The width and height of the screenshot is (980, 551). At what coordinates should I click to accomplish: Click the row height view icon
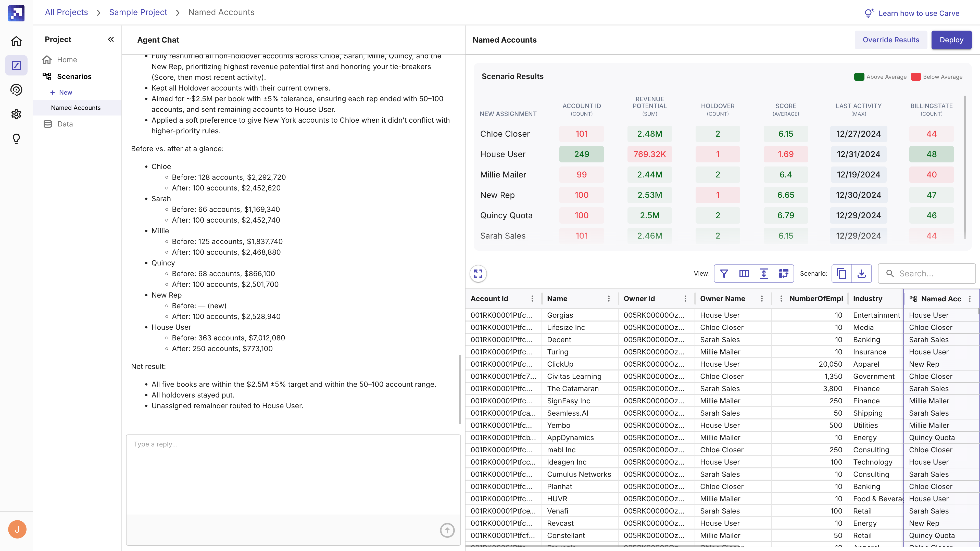pyautogui.click(x=763, y=273)
